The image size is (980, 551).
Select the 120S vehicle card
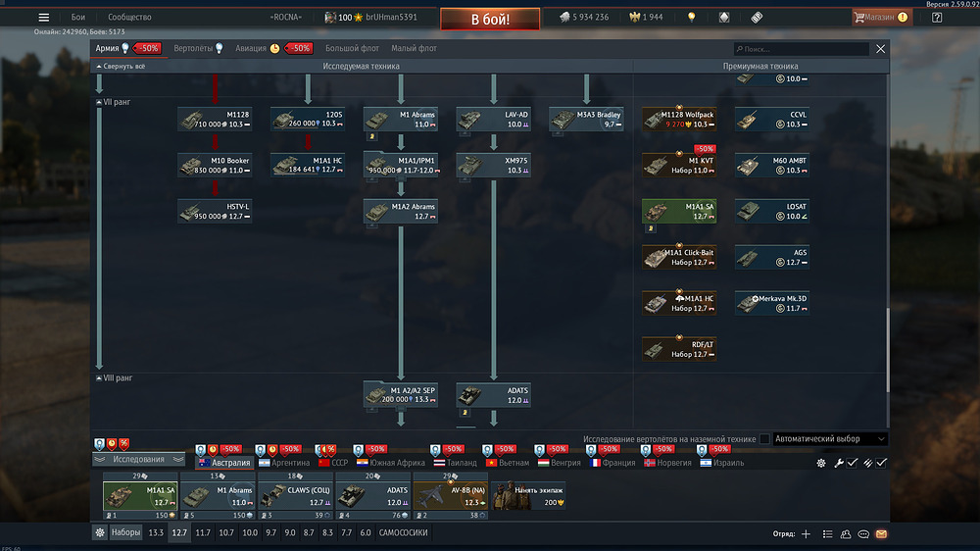(x=308, y=120)
